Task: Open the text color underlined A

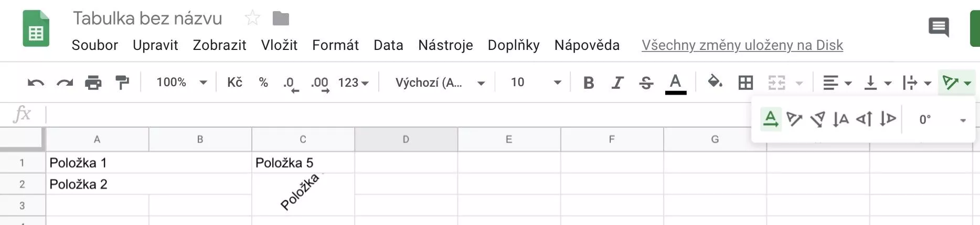Action: (676, 84)
